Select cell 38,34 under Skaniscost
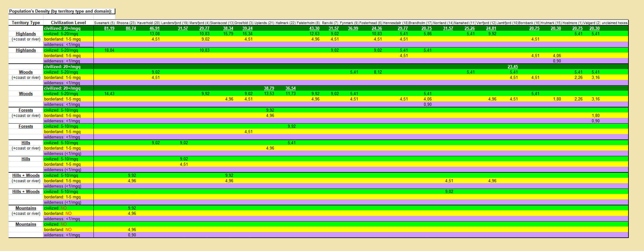 (x=228, y=28)
